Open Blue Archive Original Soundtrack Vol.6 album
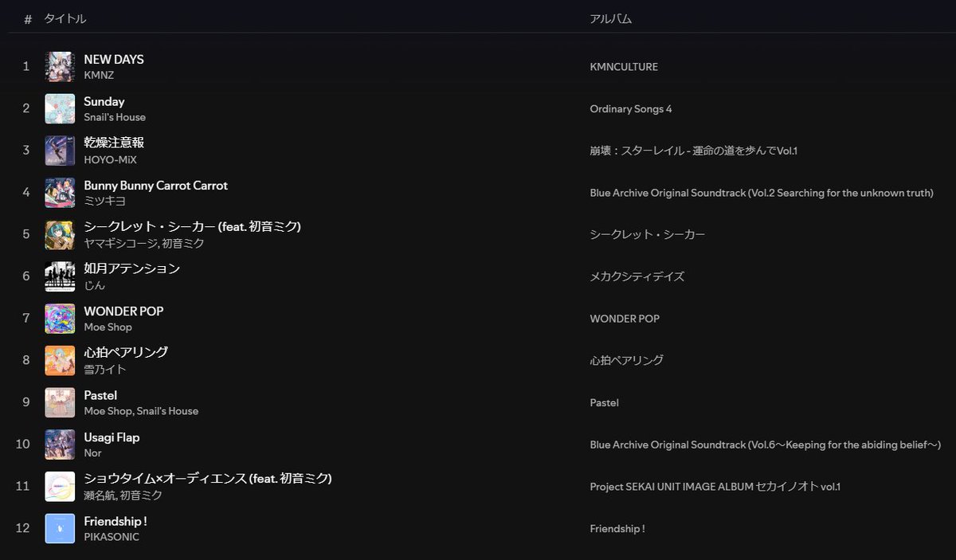Screen dimensions: 956x560 [766, 444]
